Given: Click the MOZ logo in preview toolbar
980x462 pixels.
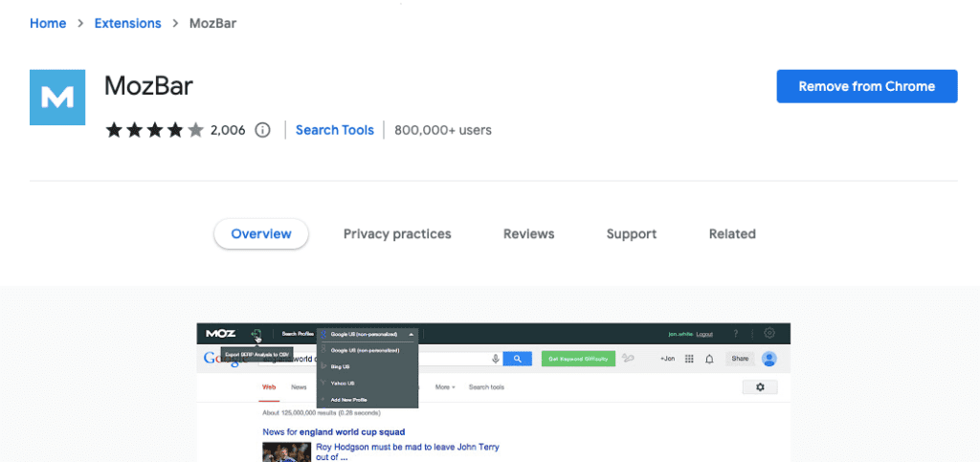Looking at the screenshot, I should click(221, 334).
